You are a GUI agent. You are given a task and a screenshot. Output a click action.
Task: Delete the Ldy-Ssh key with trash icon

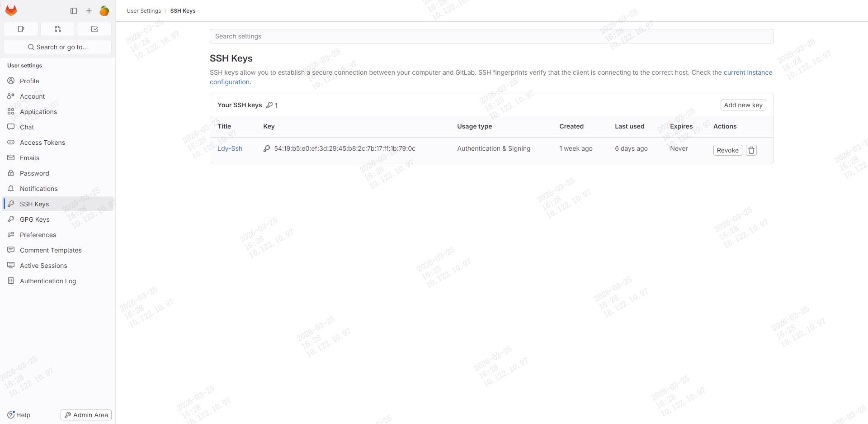pyautogui.click(x=751, y=150)
